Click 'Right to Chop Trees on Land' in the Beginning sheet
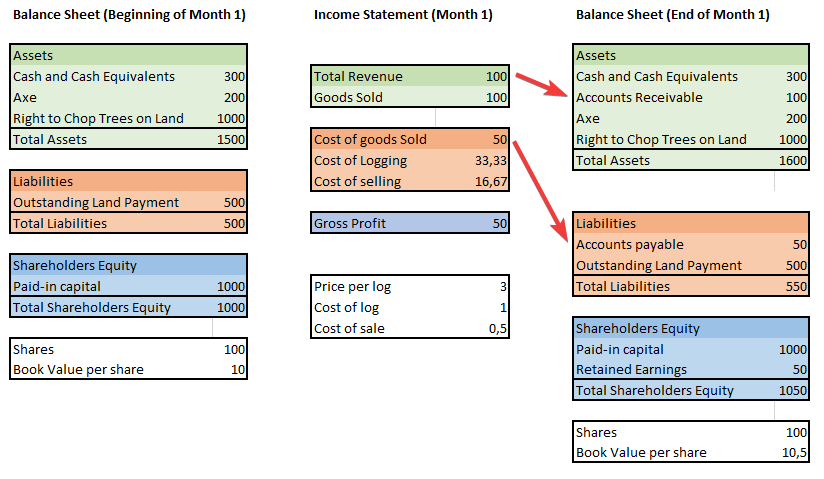The width and height of the screenshot is (824, 479). pos(98,119)
